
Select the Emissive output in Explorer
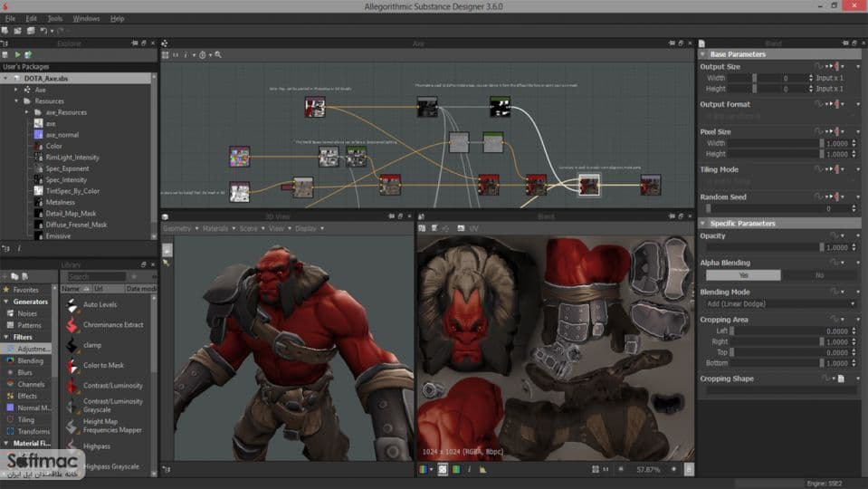click(58, 236)
